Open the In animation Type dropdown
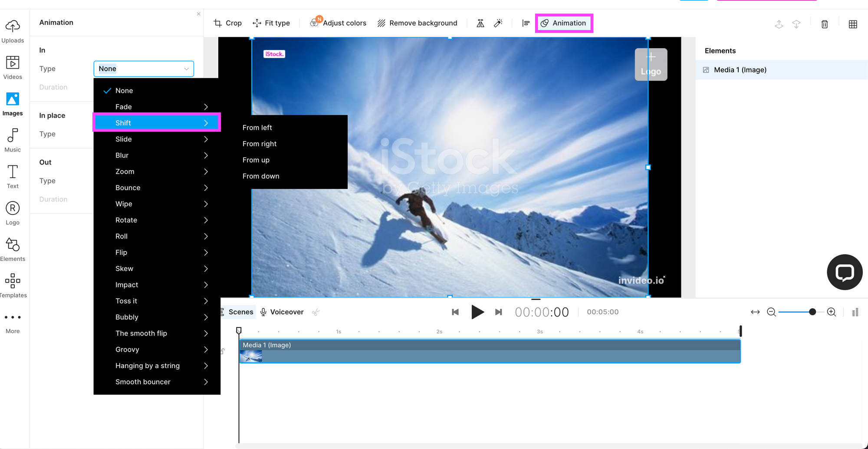Screen dimensions: 868x449 click(x=143, y=69)
